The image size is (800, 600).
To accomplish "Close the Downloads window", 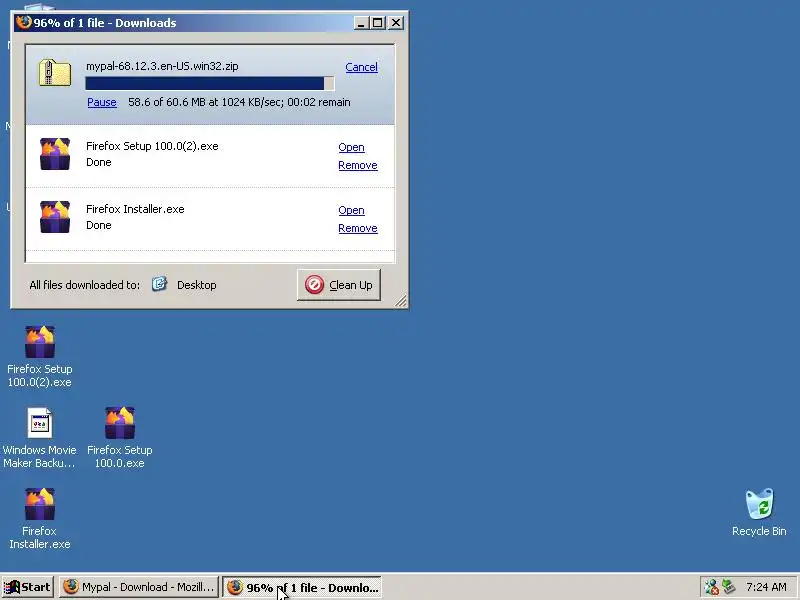I will (x=396, y=23).
